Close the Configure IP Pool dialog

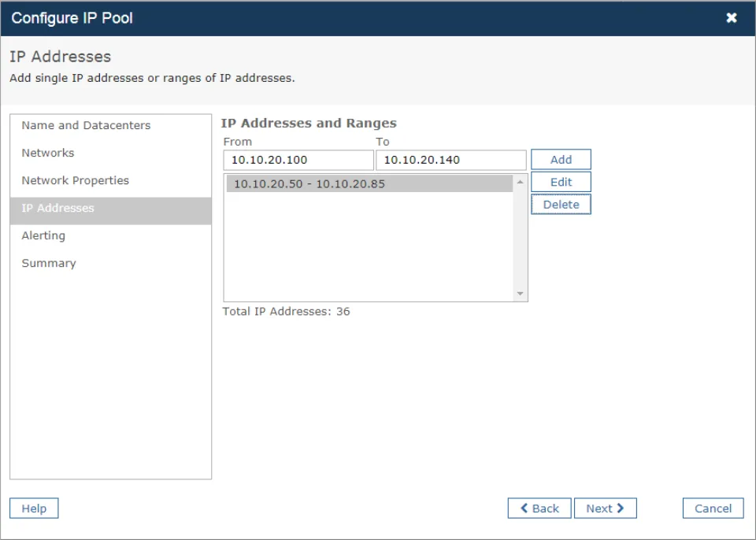[x=732, y=18]
